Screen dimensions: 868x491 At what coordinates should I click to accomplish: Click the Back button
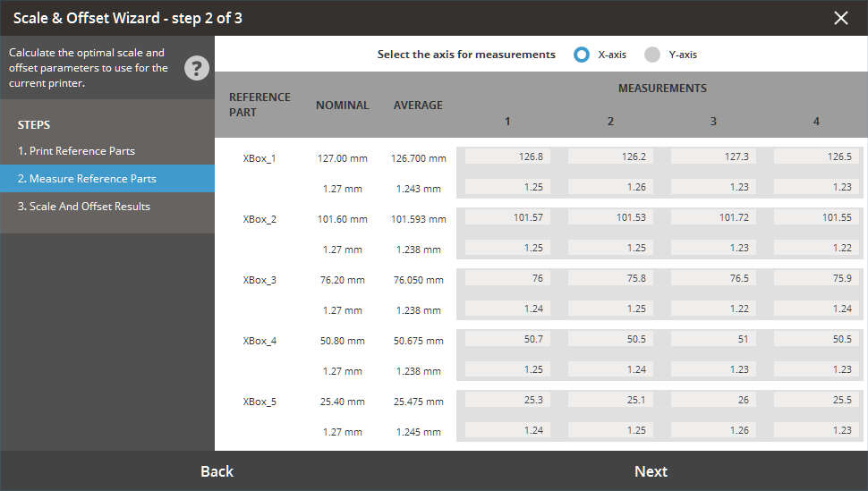pyautogui.click(x=217, y=471)
